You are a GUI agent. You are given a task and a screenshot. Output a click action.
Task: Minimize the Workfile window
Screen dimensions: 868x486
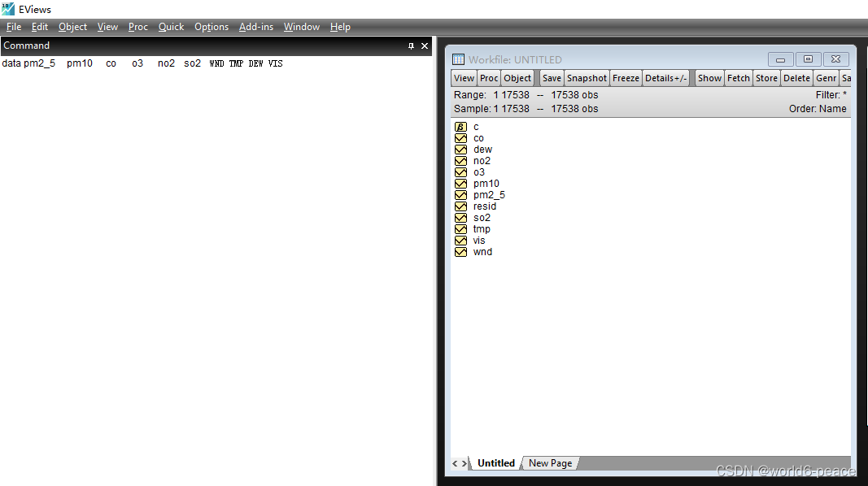coord(780,59)
